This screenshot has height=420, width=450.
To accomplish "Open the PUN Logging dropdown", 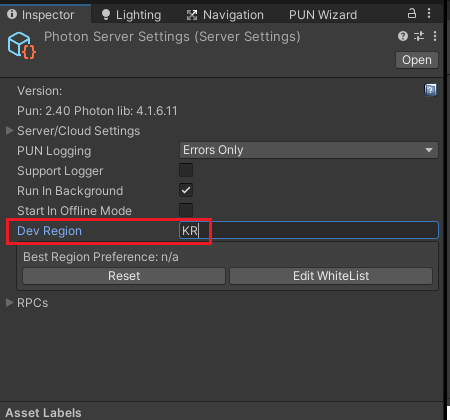I will point(309,150).
